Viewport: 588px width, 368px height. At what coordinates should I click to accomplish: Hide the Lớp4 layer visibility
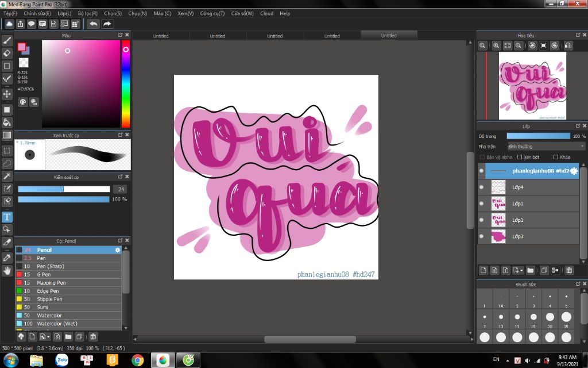coord(481,187)
